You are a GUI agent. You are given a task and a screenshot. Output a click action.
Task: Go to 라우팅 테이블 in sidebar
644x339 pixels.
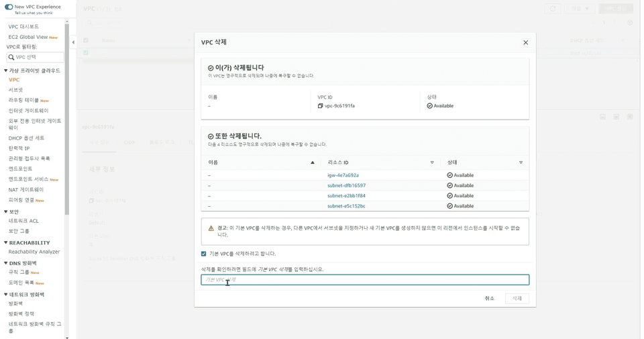23,100
